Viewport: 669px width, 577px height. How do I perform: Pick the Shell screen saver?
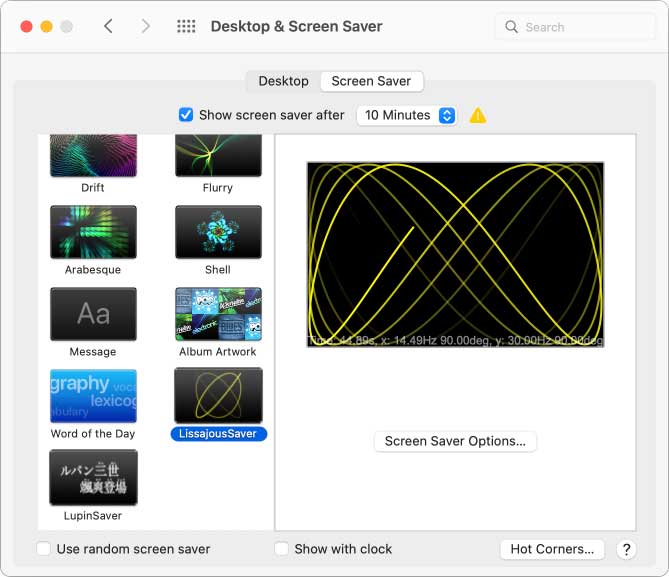pyautogui.click(x=218, y=233)
